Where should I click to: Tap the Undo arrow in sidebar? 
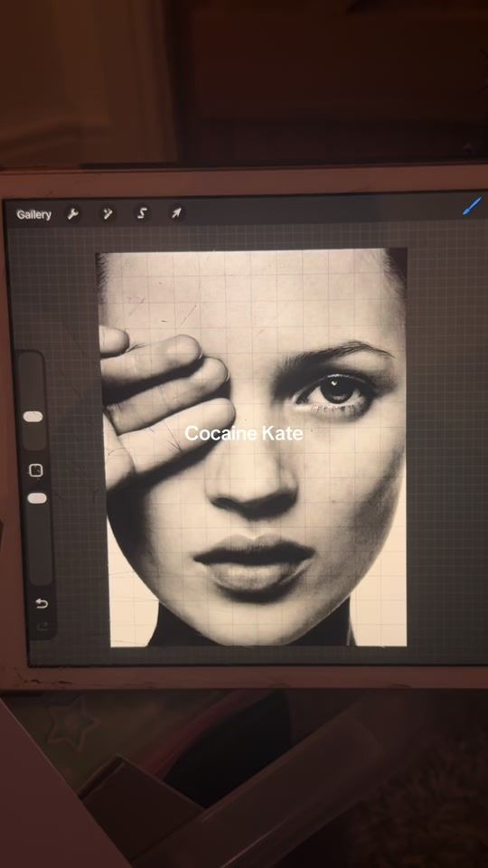click(x=42, y=603)
